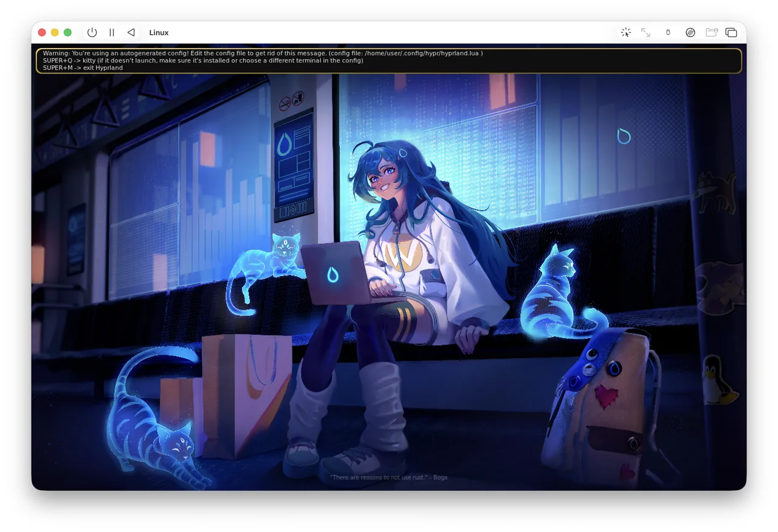This screenshot has width=778, height=532.
Task: Toggle mouse cursor capture
Action: pyautogui.click(x=625, y=32)
